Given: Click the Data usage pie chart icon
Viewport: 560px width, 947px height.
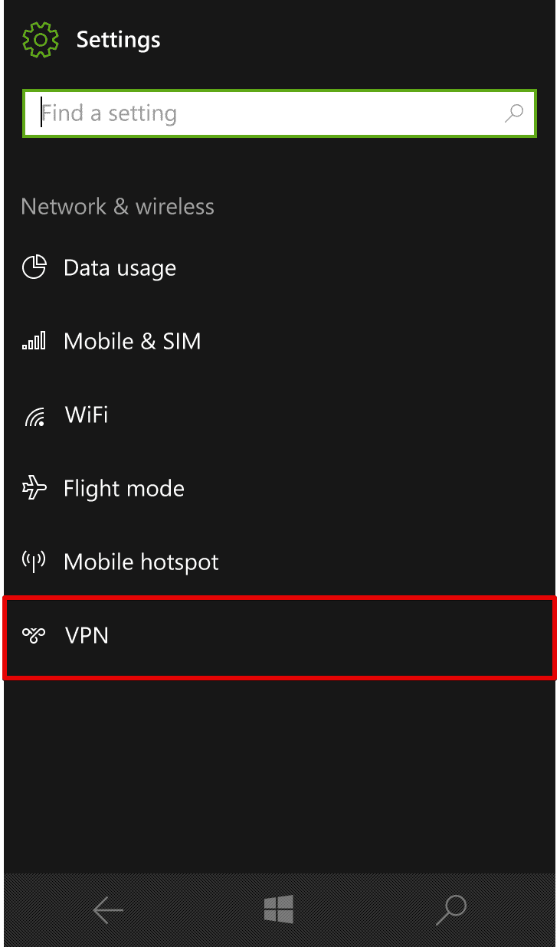Looking at the screenshot, I should (x=34, y=267).
